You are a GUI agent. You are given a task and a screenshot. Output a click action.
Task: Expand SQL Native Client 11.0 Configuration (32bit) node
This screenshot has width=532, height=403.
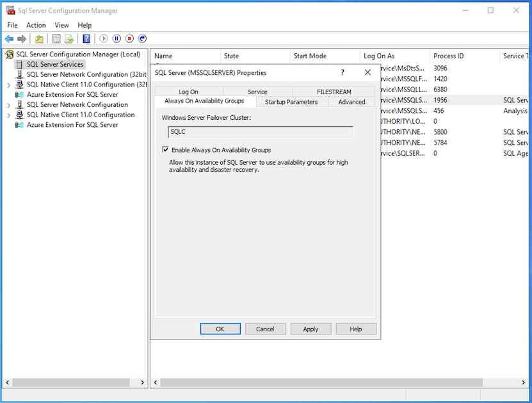click(x=9, y=85)
